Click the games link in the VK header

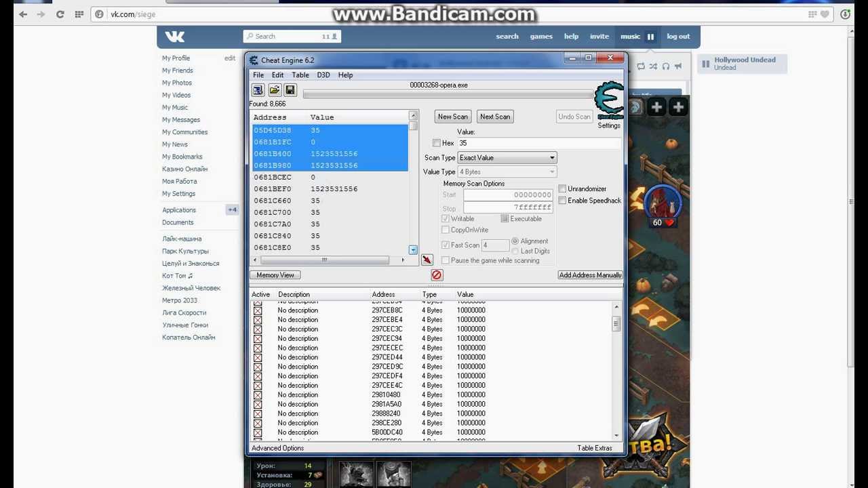[x=541, y=37]
